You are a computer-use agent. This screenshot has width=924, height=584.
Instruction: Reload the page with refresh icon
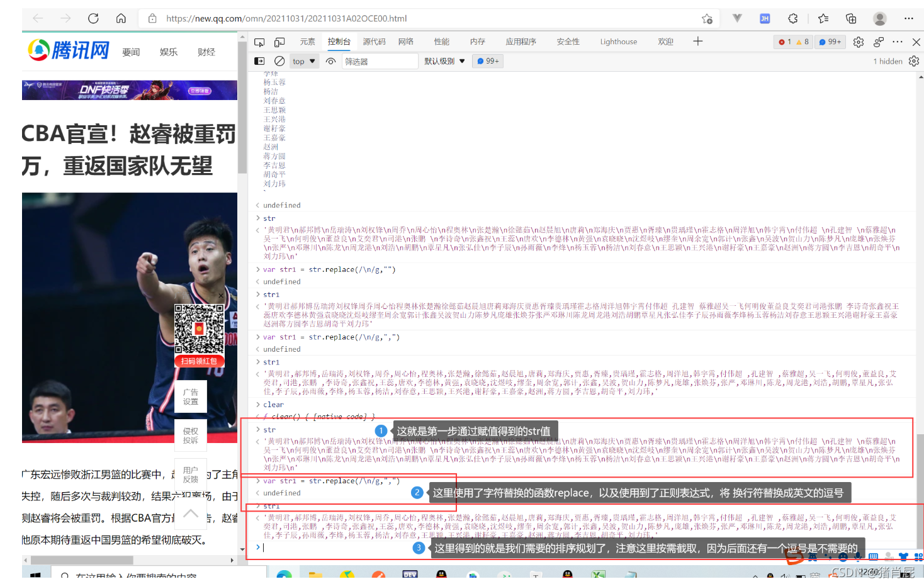[x=93, y=18]
